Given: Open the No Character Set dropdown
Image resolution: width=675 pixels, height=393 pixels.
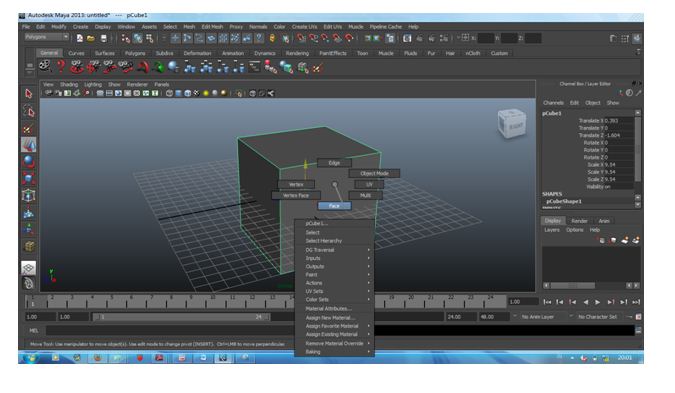Looking at the screenshot, I should click(x=597, y=317).
